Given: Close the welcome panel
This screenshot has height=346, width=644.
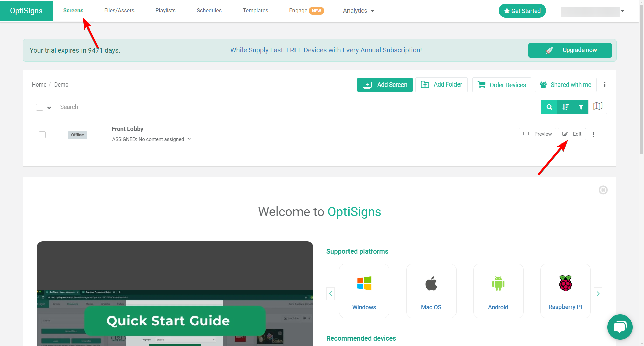Looking at the screenshot, I should pyautogui.click(x=603, y=190).
